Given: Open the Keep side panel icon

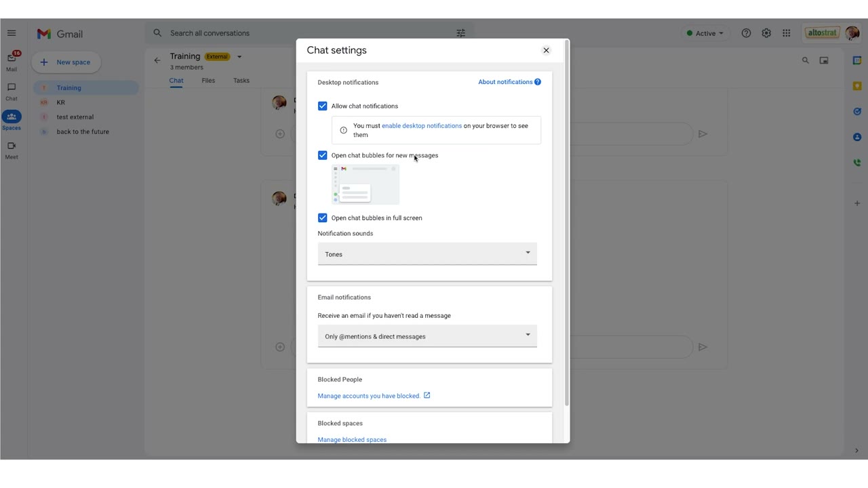Looking at the screenshot, I should tap(857, 86).
